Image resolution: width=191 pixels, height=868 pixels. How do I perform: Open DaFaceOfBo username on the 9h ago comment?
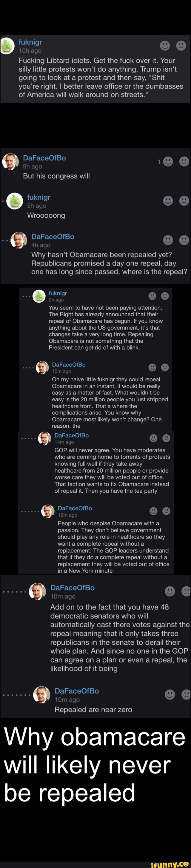pos(44,158)
